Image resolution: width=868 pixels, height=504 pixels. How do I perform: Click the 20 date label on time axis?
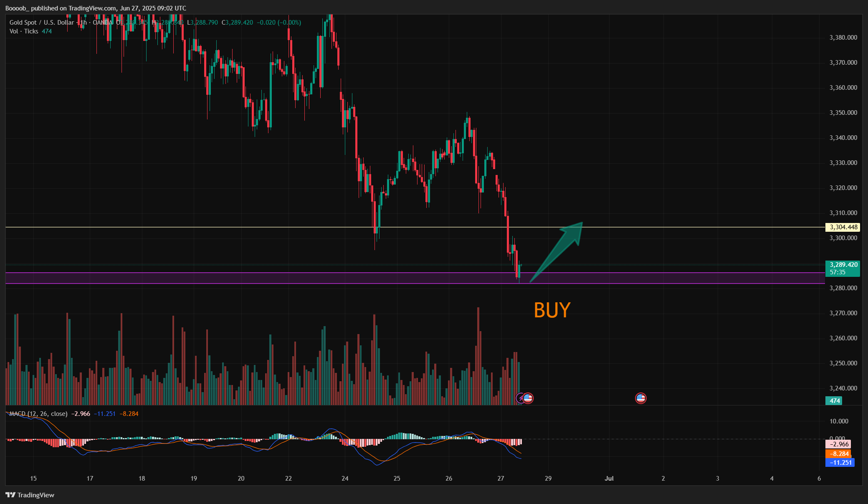click(x=241, y=479)
